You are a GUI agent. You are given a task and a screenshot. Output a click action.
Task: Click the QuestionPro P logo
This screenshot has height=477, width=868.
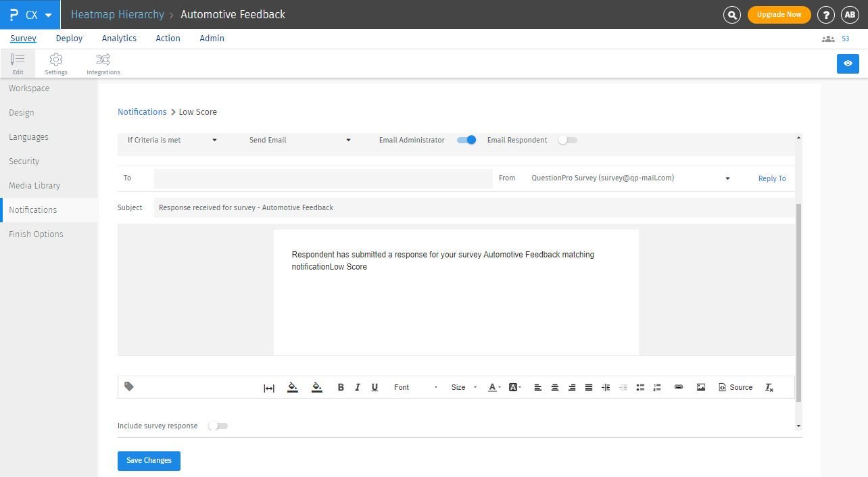click(x=14, y=14)
